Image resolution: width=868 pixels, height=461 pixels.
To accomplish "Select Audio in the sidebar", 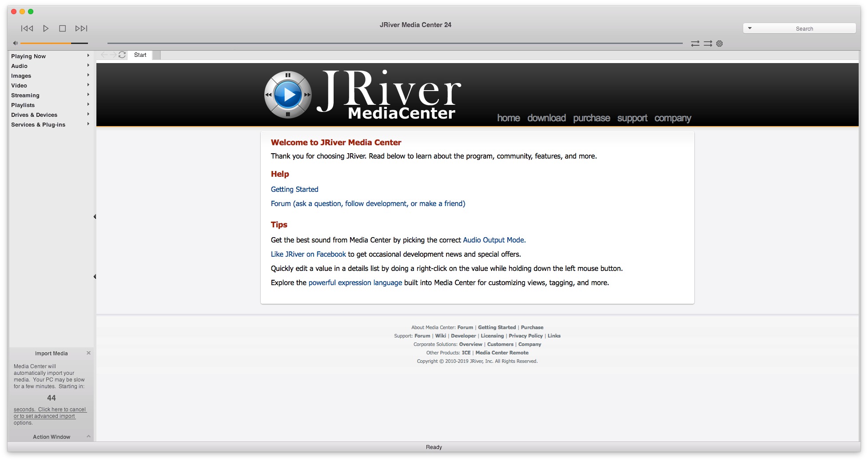I will 19,66.
